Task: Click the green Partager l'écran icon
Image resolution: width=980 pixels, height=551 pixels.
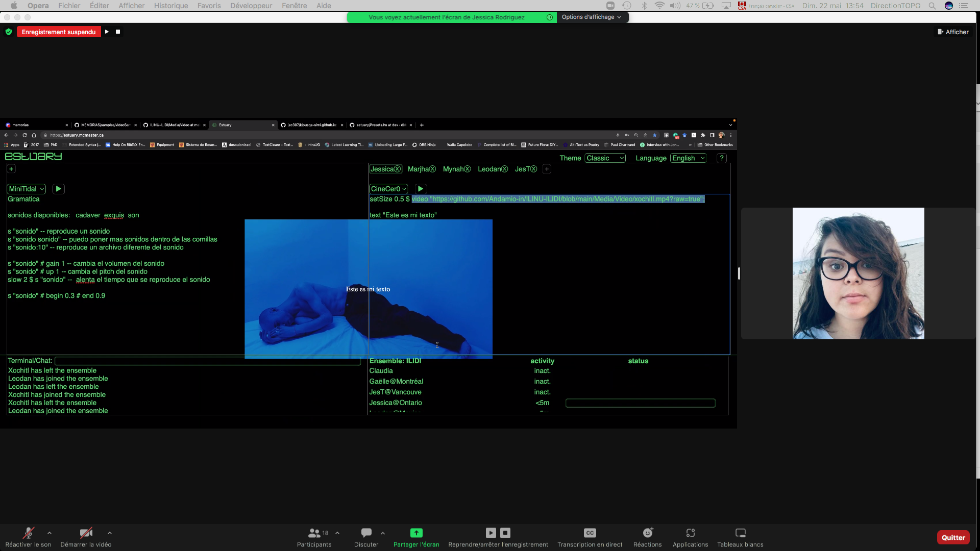Action: pos(416,533)
